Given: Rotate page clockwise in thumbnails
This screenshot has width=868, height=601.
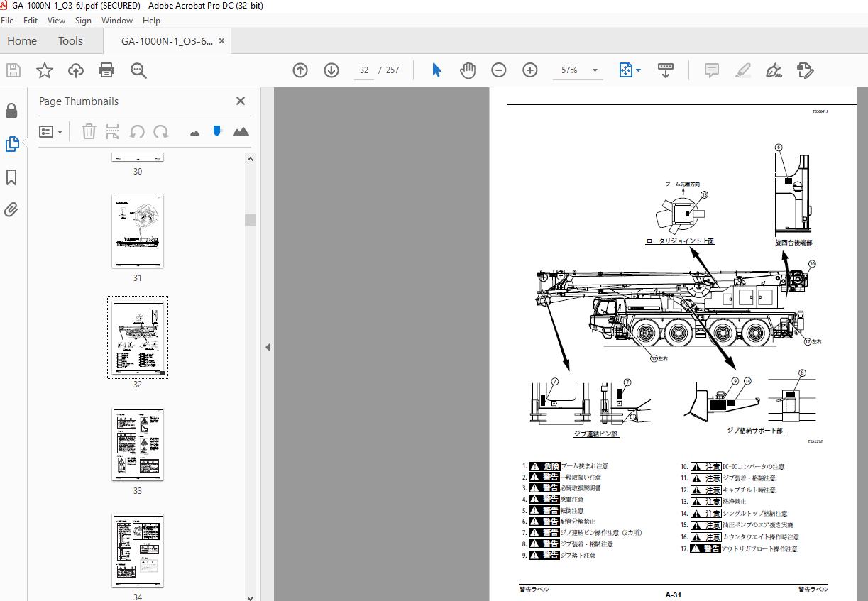Looking at the screenshot, I should tap(161, 131).
